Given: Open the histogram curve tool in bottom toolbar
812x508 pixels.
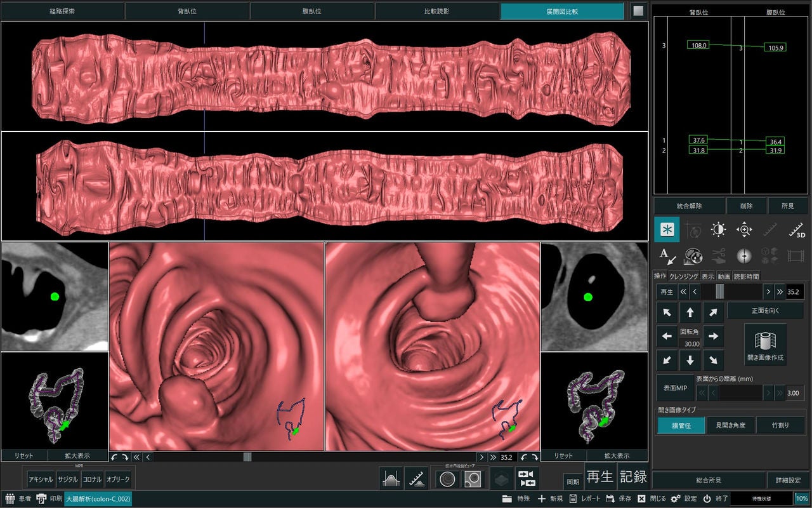Looking at the screenshot, I should click(x=391, y=479).
